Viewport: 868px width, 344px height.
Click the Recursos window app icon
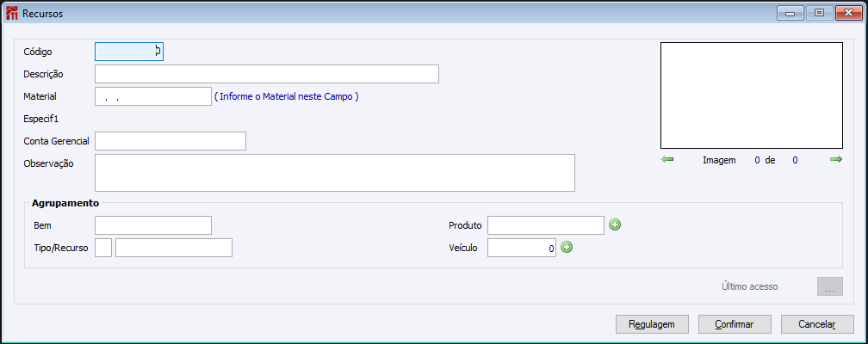tap(12, 14)
